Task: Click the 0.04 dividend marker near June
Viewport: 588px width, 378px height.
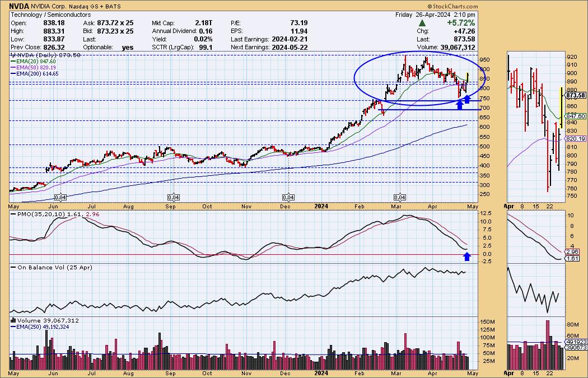Action: pyautogui.click(x=60, y=198)
